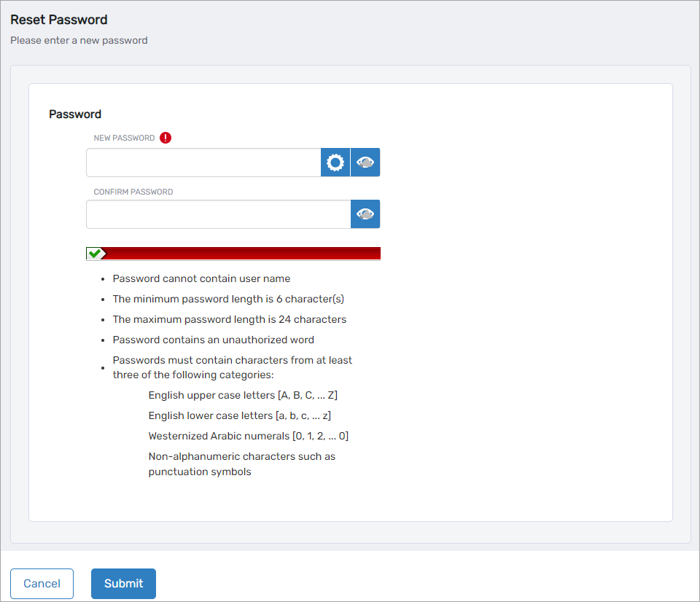
Task: Select the green checkmark on the strength bar
Action: click(96, 253)
